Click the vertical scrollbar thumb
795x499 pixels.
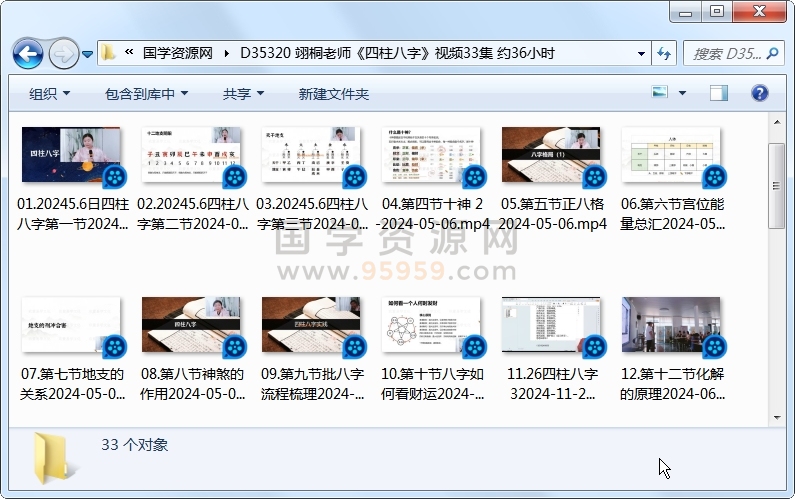tap(777, 186)
